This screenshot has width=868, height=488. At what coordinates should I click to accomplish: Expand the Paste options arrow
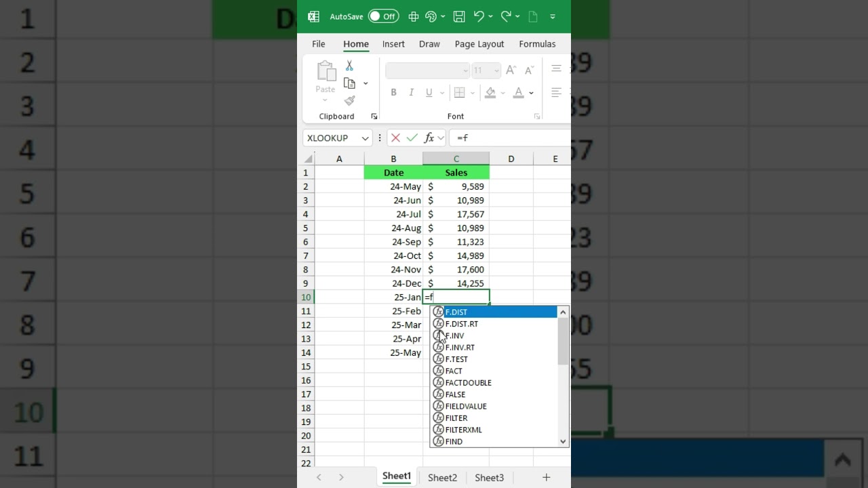[x=325, y=100]
